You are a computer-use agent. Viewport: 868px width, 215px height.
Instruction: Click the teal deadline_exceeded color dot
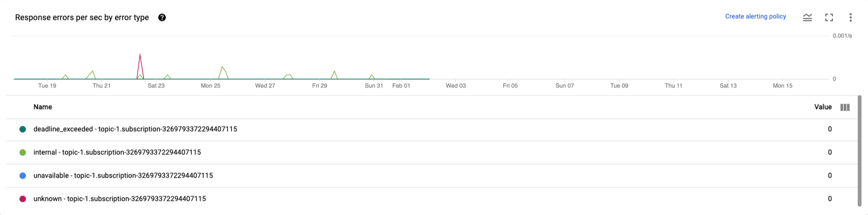(23, 129)
